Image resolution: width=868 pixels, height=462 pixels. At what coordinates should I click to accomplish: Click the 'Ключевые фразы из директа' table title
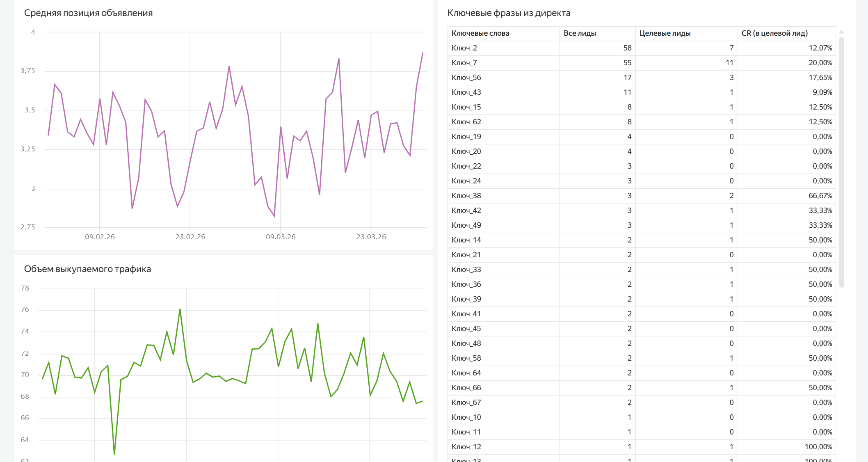coord(509,13)
